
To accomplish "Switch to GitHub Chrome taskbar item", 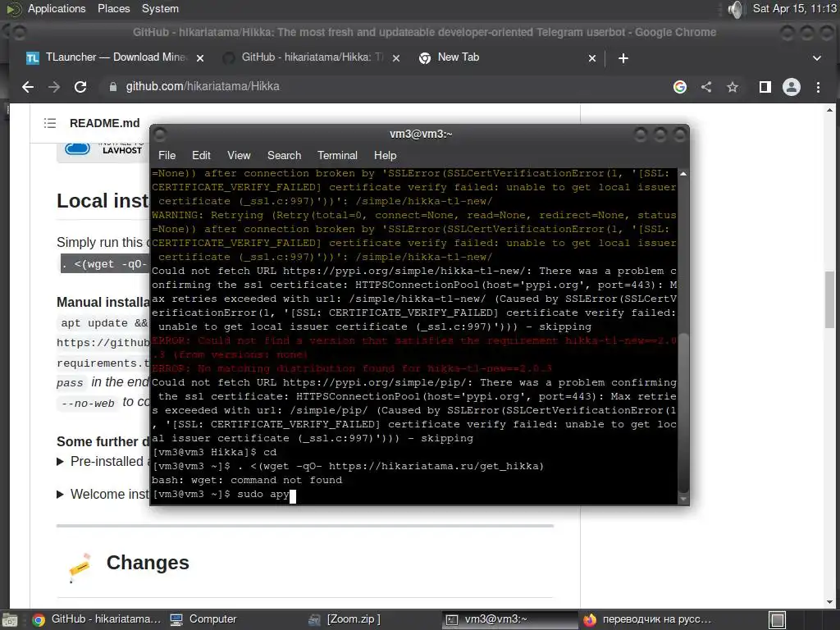I will [x=97, y=619].
